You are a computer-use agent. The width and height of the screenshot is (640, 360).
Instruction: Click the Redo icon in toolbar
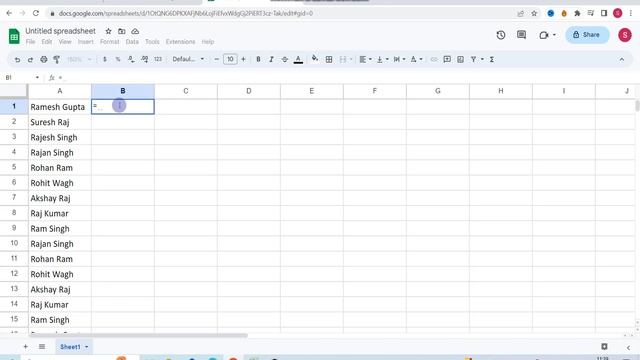(x=30, y=60)
